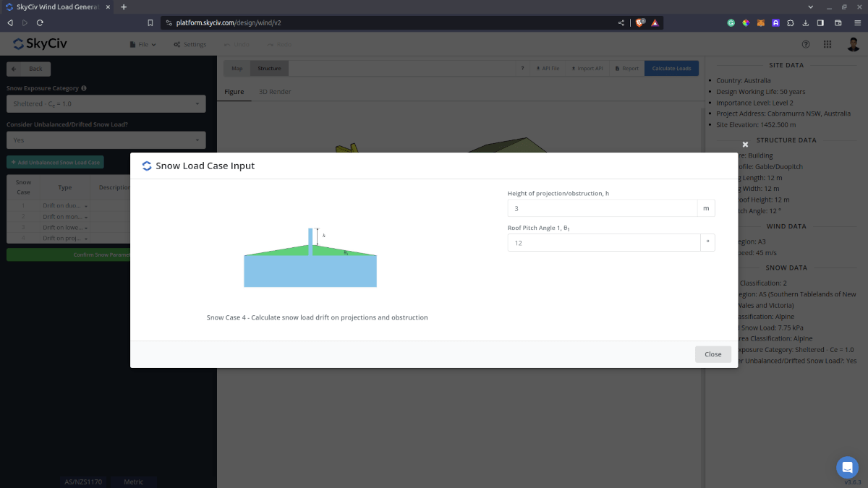Open the File menu
Screen dimensions: 868x488
pos(142,45)
